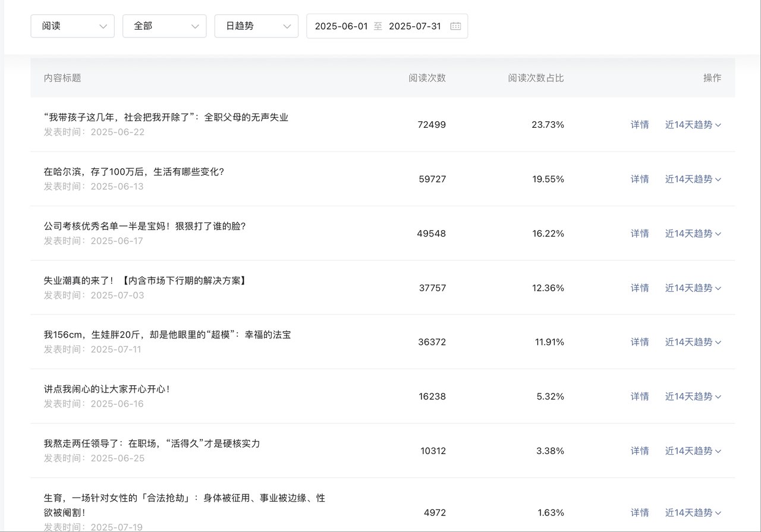Expand 近14天趋势 for the 我熬走两任领导了 article
The image size is (761, 532).
tap(693, 451)
